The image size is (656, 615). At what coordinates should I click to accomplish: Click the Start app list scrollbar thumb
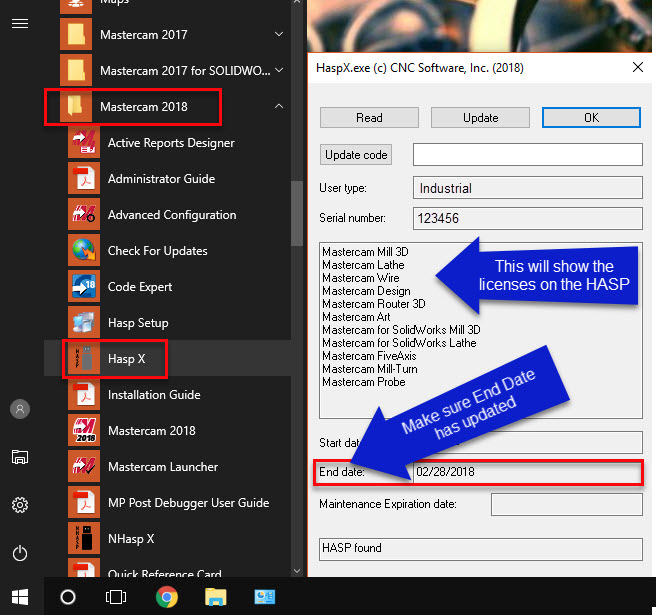[x=297, y=213]
